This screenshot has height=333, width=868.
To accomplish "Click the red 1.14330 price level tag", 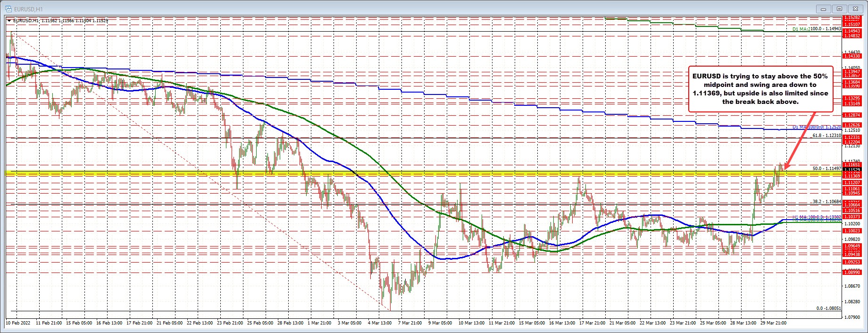I will click(x=852, y=56).
